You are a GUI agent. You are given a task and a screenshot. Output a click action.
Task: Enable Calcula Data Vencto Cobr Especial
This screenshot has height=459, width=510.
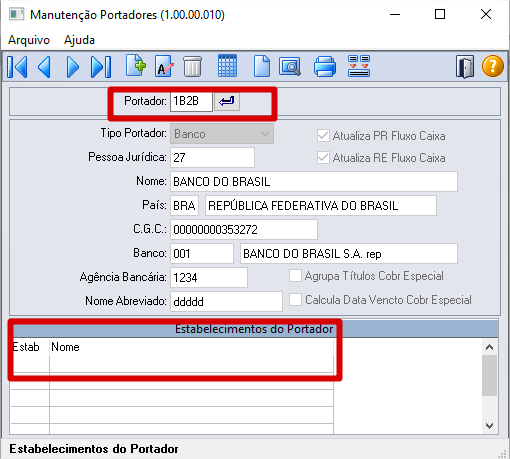coord(295,299)
